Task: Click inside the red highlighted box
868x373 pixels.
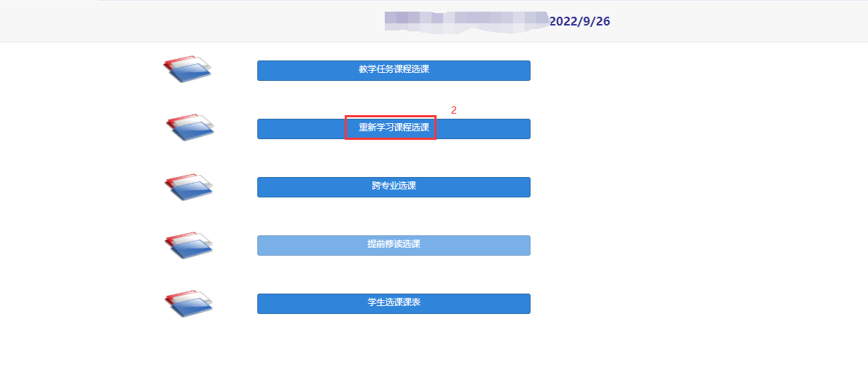Action: [x=391, y=127]
